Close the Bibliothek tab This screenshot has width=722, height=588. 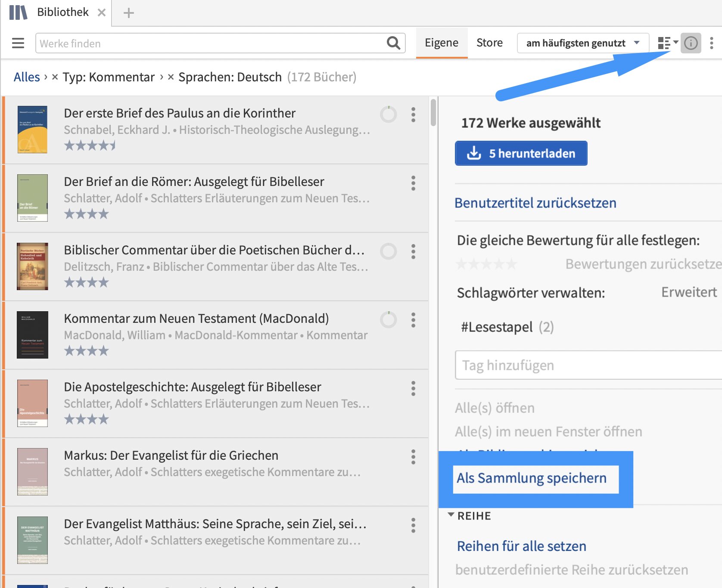[102, 12]
